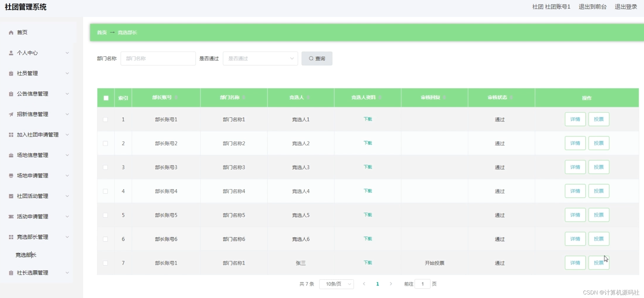Click sort arrows on 审核状态 column
Image resolution: width=644 pixels, height=298 pixels.
[x=512, y=97]
